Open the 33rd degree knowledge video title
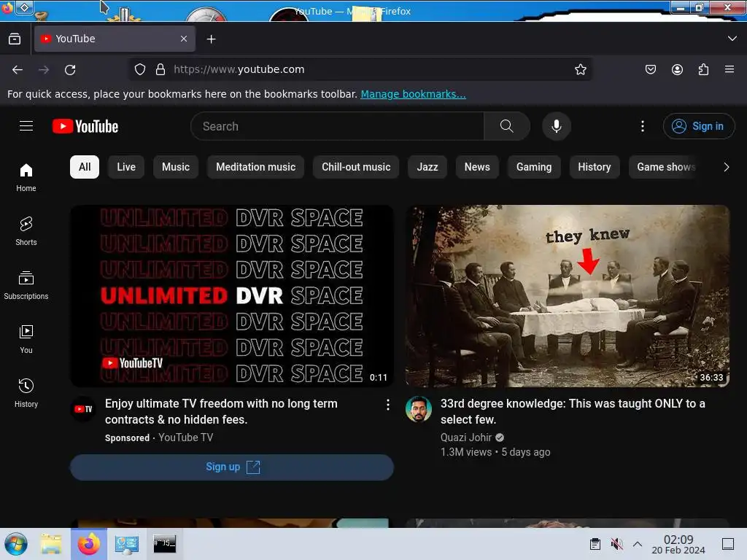Viewport: 747px width, 560px height. [x=573, y=411]
